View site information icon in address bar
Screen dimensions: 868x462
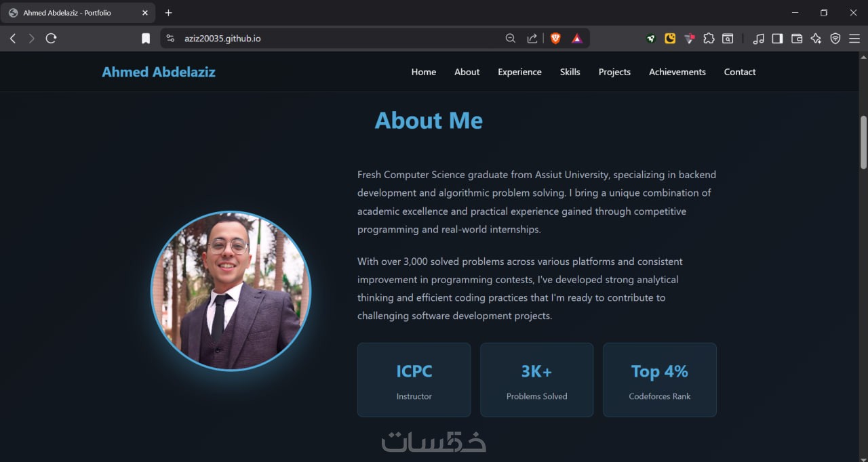point(170,39)
